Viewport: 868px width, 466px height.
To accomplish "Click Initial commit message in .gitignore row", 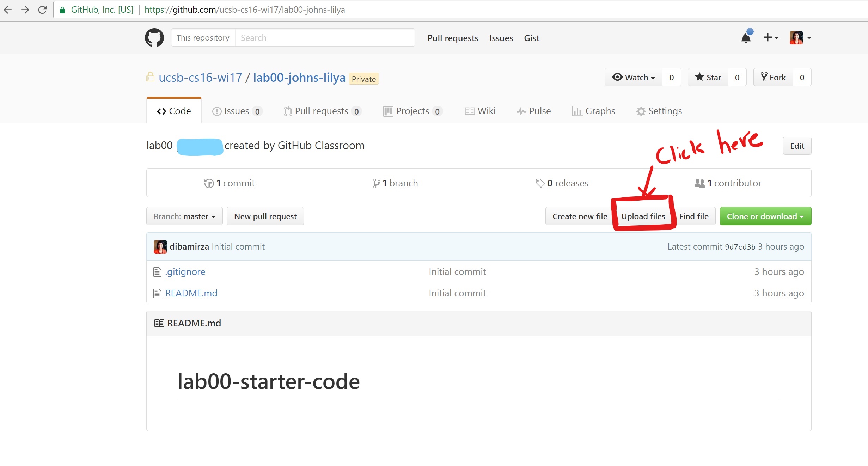I will (457, 272).
